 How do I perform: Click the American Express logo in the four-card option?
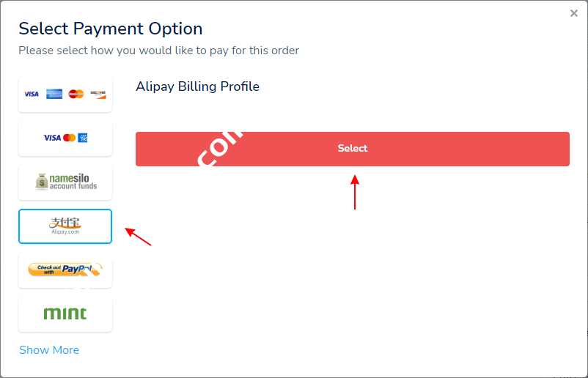[x=54, y=94]
